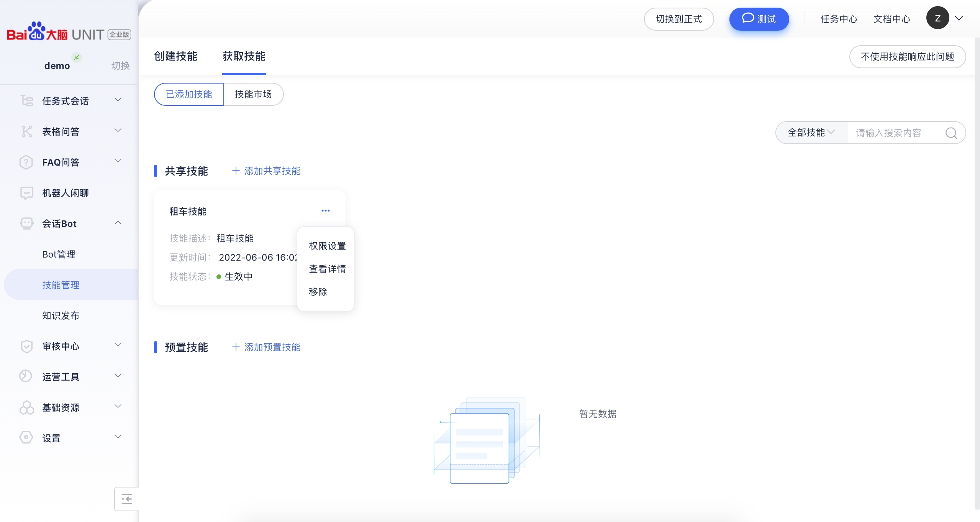The image size is (980, 522).
Task: Switch to the 技能市场 sub-tab
Action: [253, 94]
